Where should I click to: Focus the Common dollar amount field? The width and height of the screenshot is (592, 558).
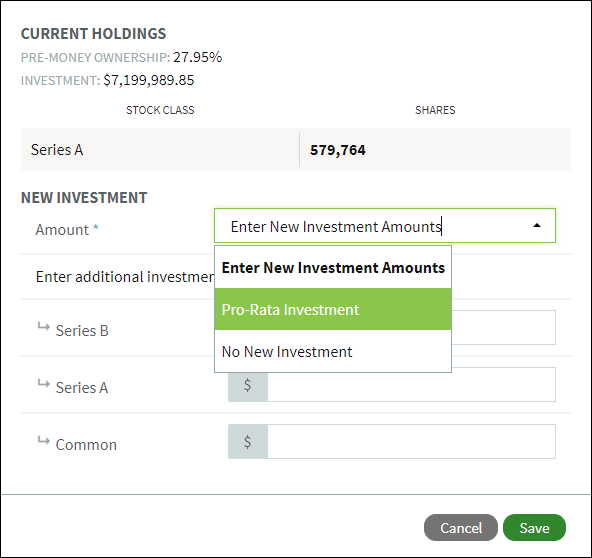(411, 441)
